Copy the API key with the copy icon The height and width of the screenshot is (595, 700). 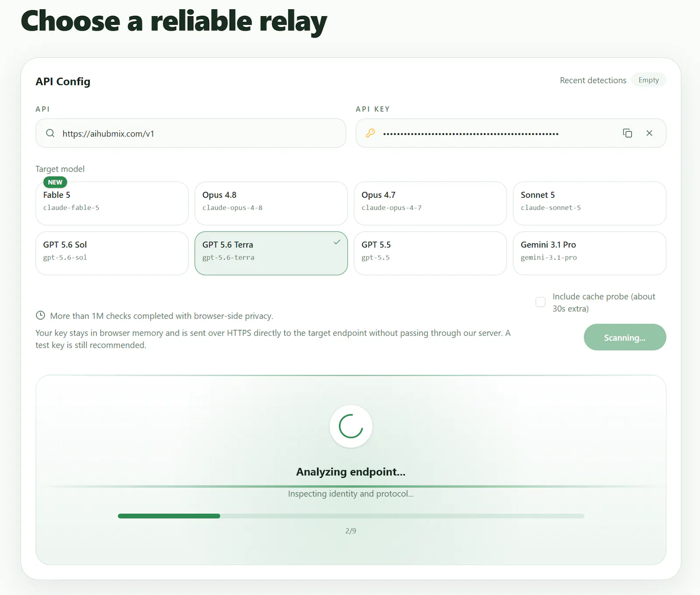click(x=627, y=133)
